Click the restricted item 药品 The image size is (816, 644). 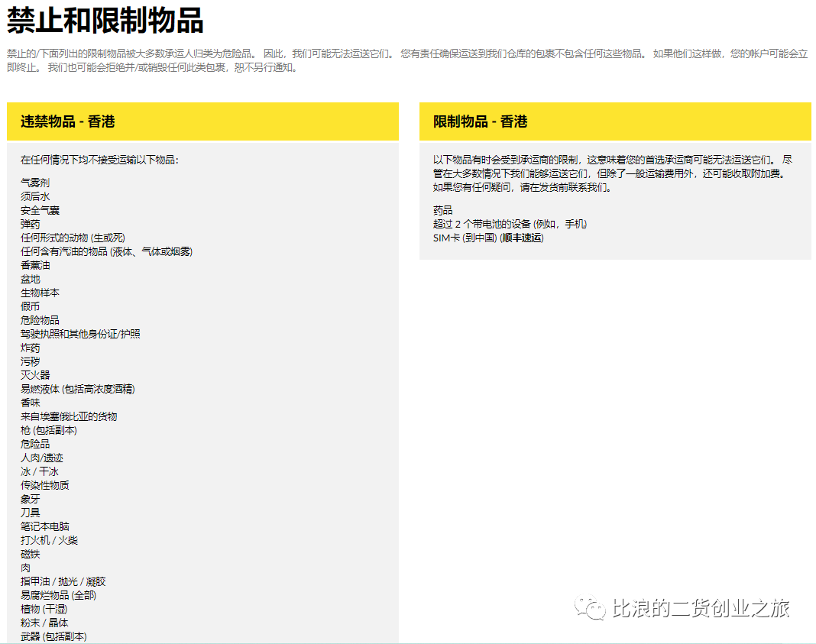[443, 210]
